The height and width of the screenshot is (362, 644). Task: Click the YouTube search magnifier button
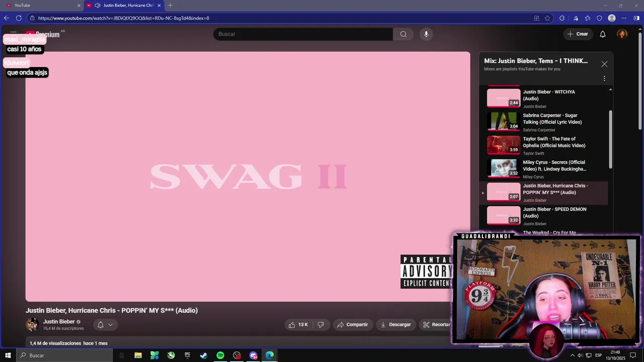click(x=403, y=34)
